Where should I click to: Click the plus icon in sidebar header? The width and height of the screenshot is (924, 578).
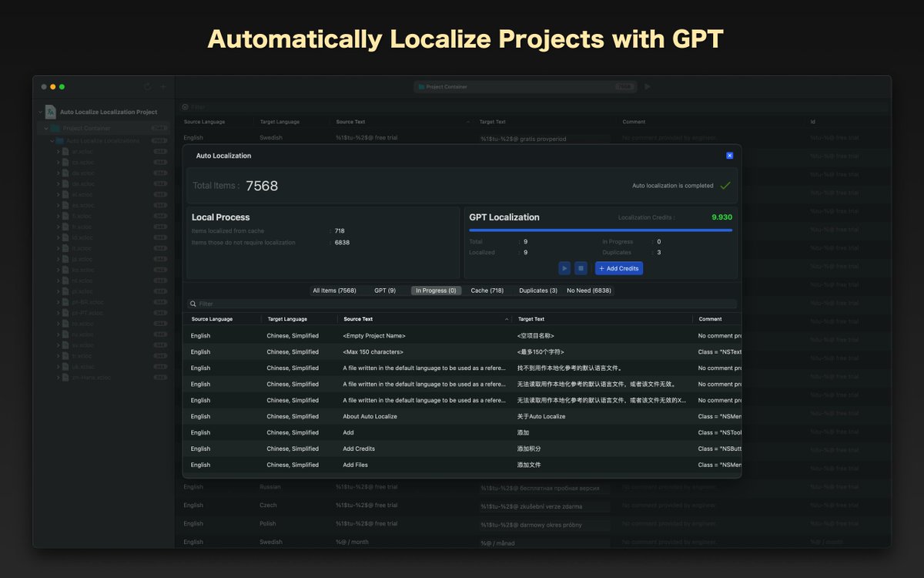pos(163,87)
